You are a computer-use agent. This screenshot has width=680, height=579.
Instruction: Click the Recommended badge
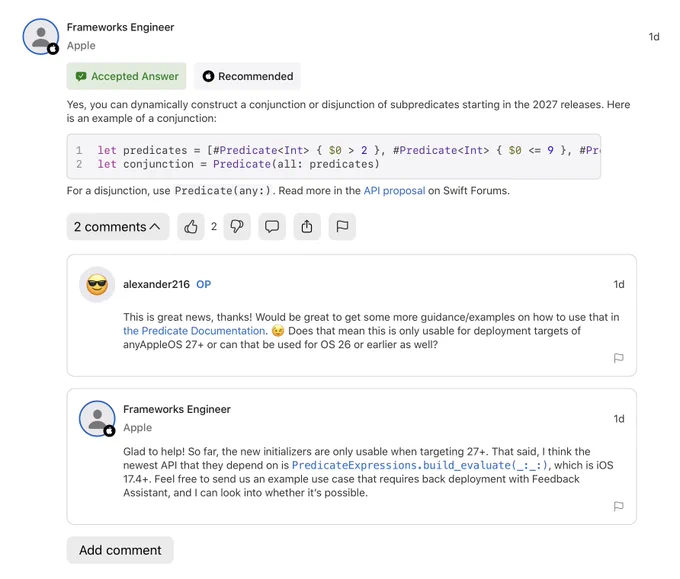[247, 76]
